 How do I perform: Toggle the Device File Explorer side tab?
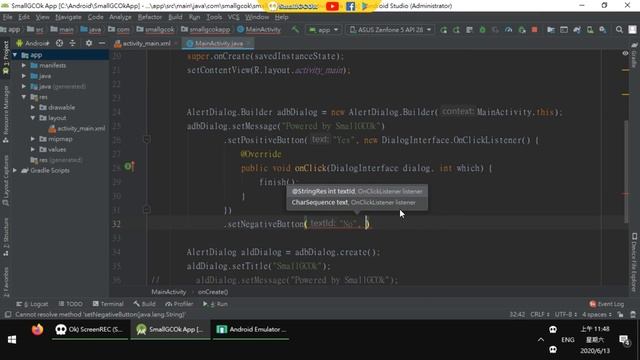click(634, 262)
